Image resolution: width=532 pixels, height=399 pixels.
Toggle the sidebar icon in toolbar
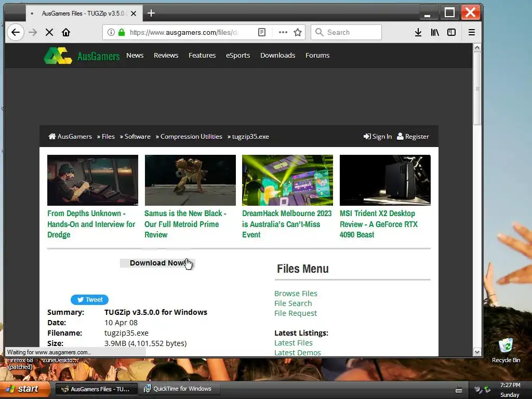[451, 32]
